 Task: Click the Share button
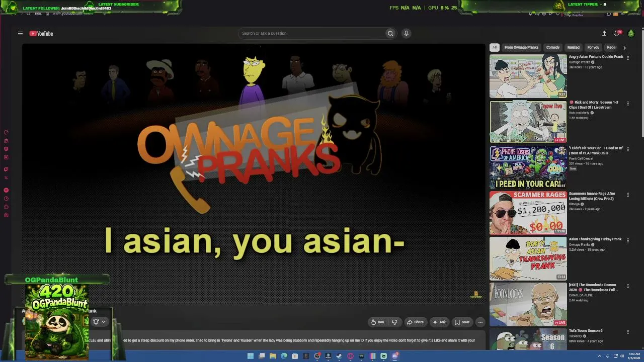pos(416,322)
